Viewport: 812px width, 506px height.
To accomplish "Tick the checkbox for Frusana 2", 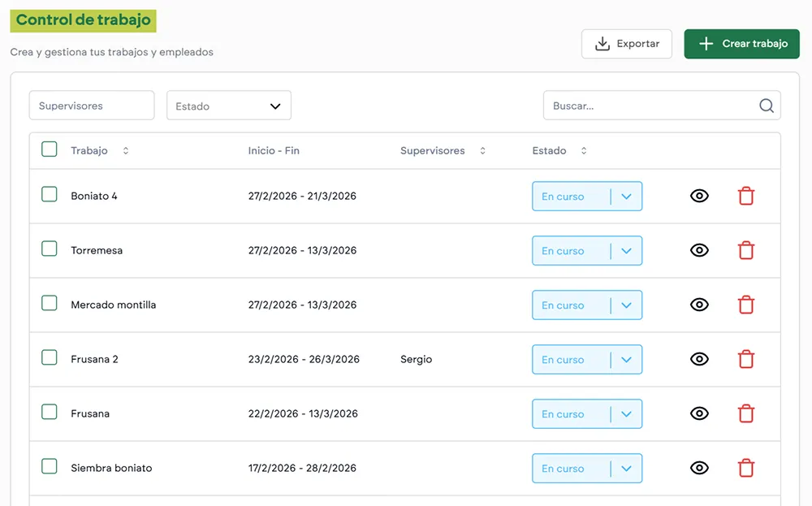I will (x=50, y=358).
